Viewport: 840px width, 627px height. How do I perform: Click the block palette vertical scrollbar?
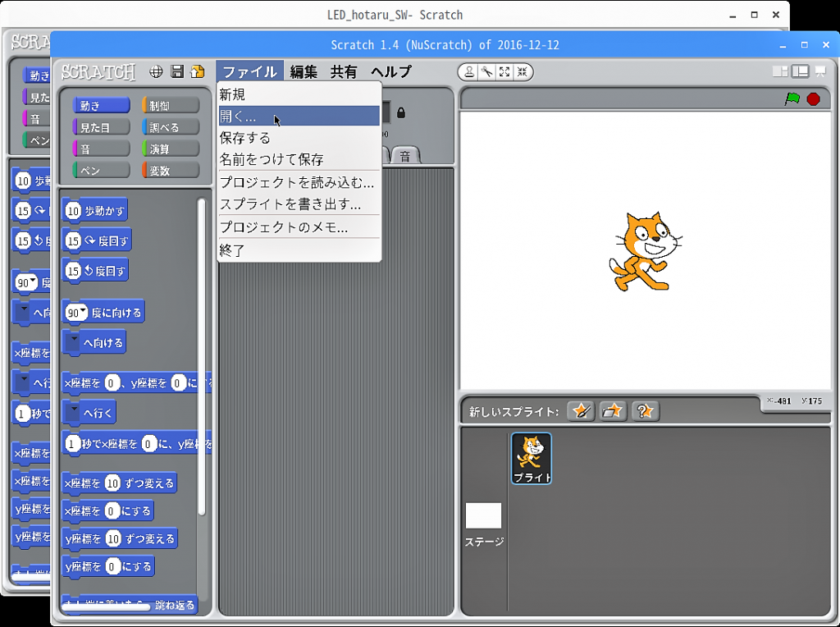pos(202,357)
